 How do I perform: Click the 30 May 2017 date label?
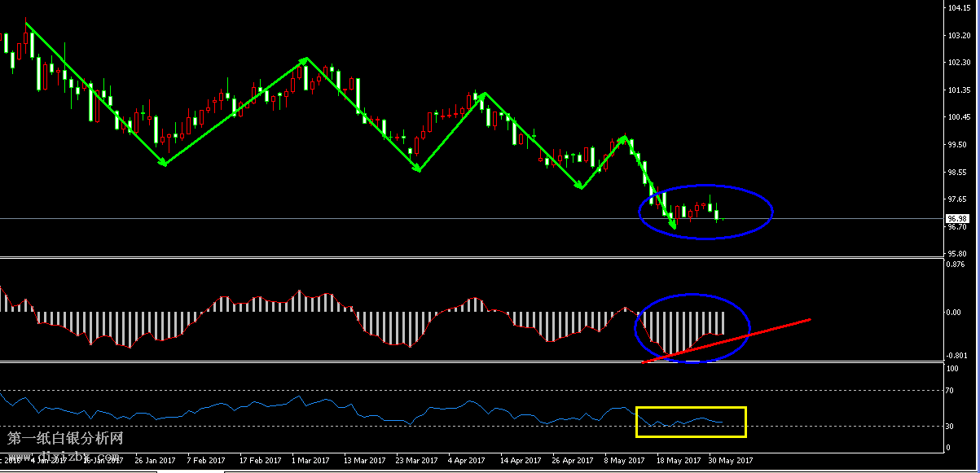tap(731, 459)
